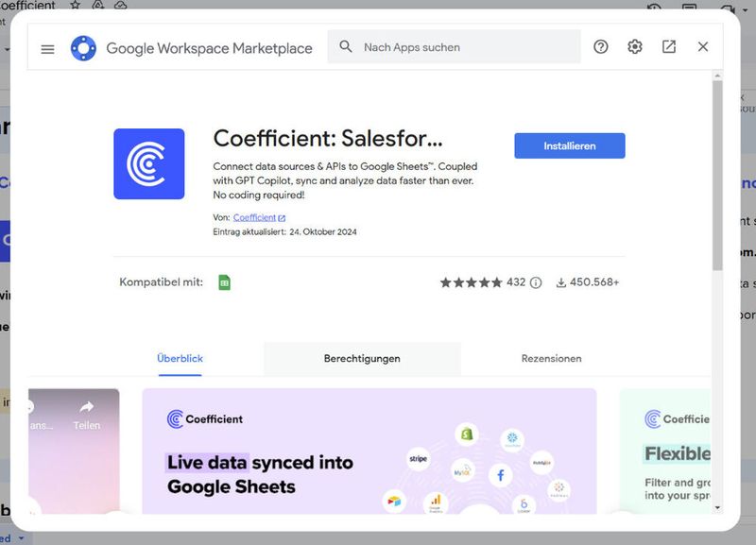Close the Marketplace dialog
The image size is (756, 545).
tap(703, 46)
